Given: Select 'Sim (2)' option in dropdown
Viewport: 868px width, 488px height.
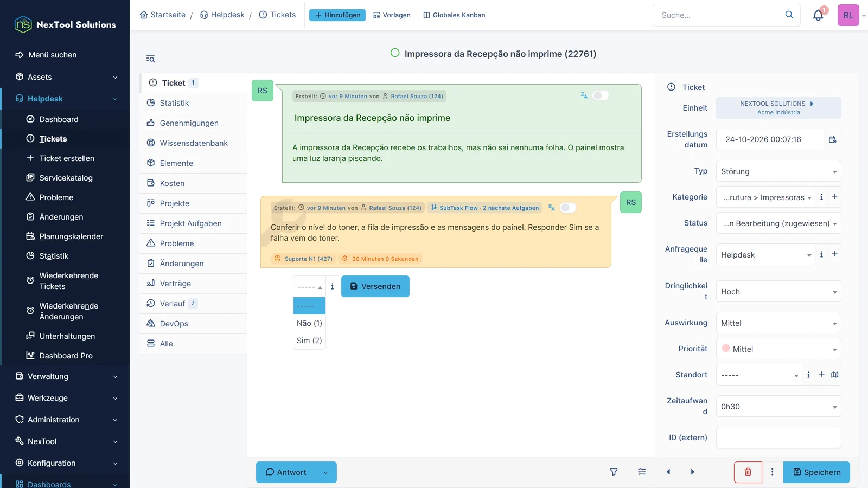Looking at the screenshot, I should click(x=309, y=341).
